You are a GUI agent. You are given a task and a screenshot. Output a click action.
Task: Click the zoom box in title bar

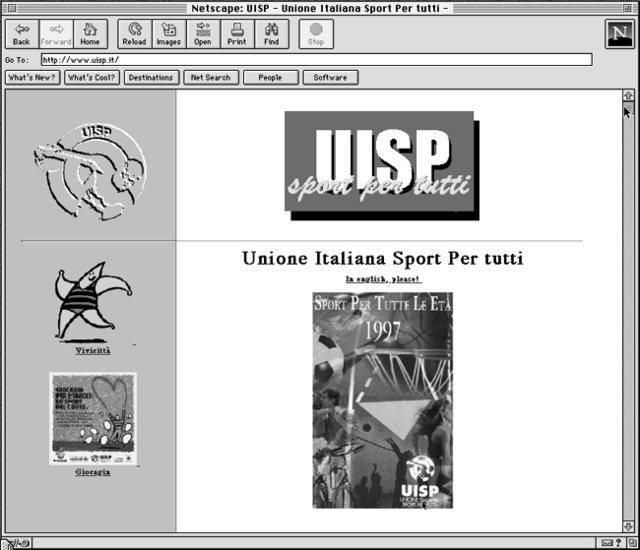(627, 8)
